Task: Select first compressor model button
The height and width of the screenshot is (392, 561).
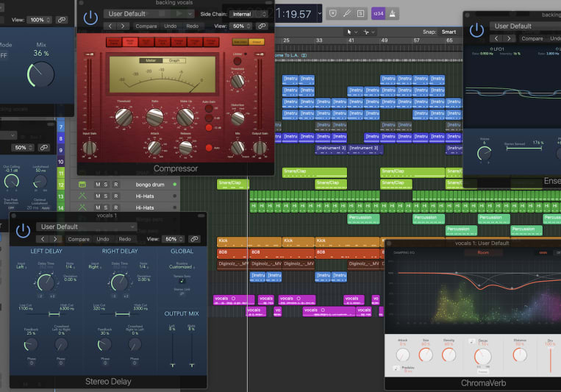Action: pos(114,42)
